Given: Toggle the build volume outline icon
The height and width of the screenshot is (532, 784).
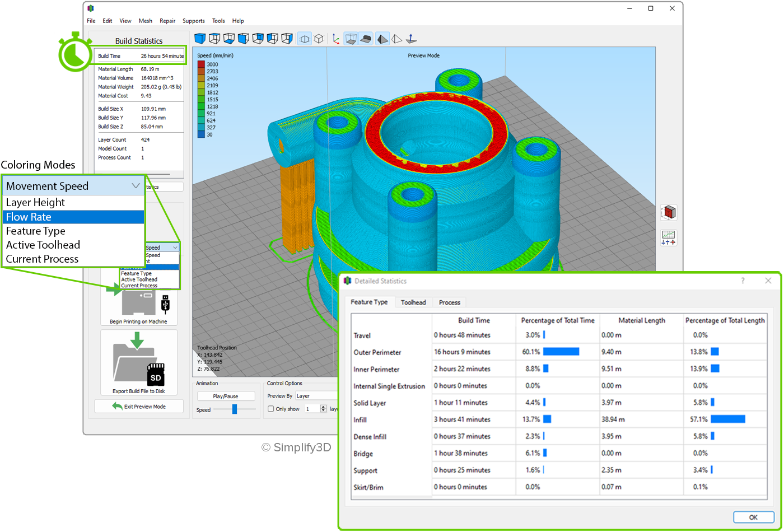Looking at the screenshot, I should 351,39.
